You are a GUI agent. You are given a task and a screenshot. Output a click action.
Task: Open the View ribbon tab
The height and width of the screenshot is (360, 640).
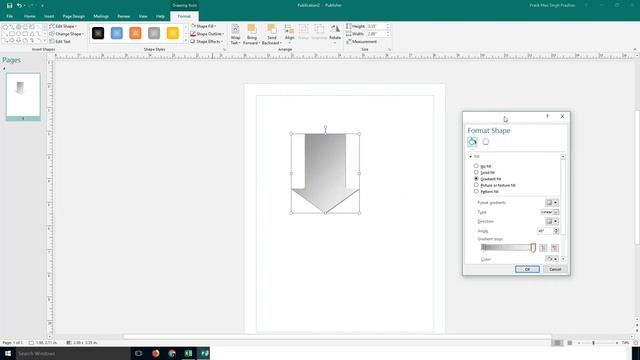[x=143, y=16]
